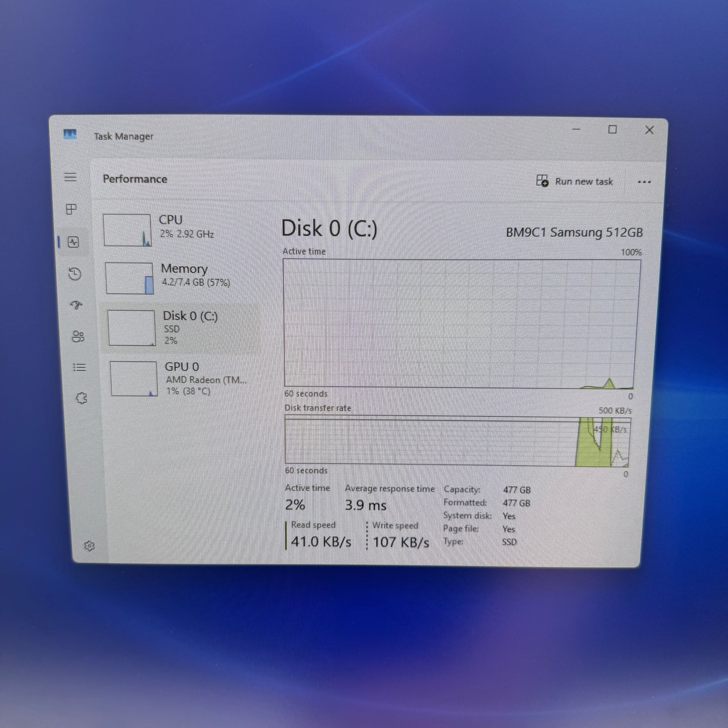The height and width of the screenshot is (728, 728).
Task: Click the Disk 0 (C:) heading
Action: (x=329, y=228)
